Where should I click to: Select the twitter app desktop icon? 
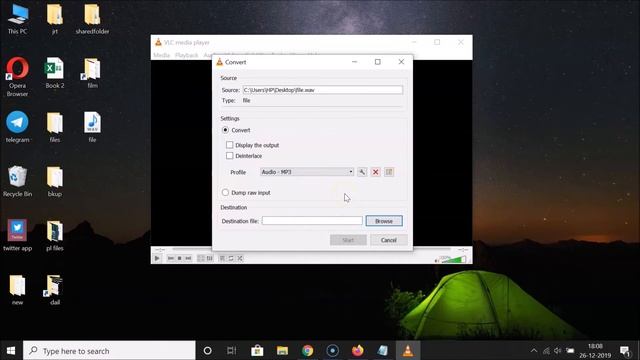(x=18, y=236)
